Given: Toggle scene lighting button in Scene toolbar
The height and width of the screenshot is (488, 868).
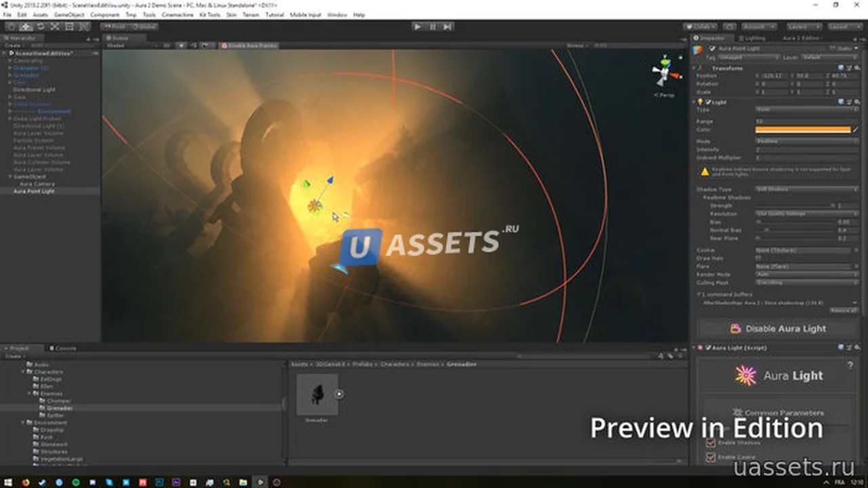Looking at the screenshot, I should [181, 45].
